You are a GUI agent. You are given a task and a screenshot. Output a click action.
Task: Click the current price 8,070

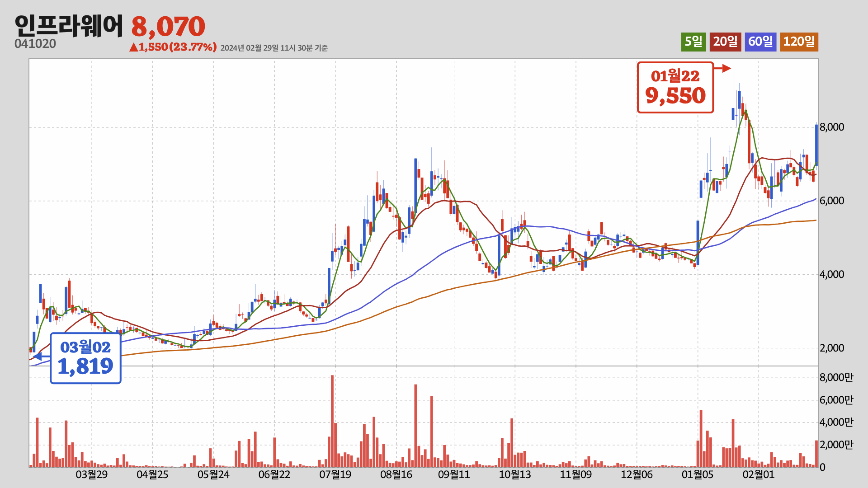click(168, 27)
